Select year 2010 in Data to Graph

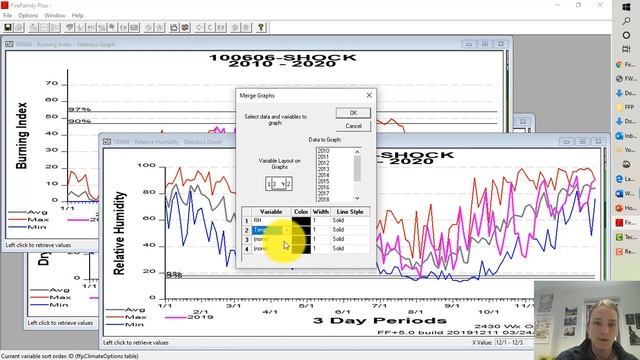pos(323,151)
